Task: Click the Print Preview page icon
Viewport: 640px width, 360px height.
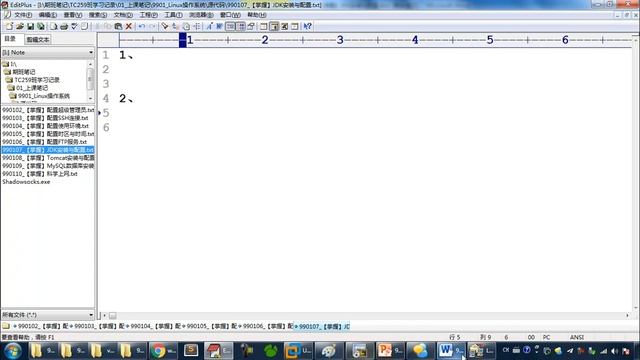Action: coord(53,26)
